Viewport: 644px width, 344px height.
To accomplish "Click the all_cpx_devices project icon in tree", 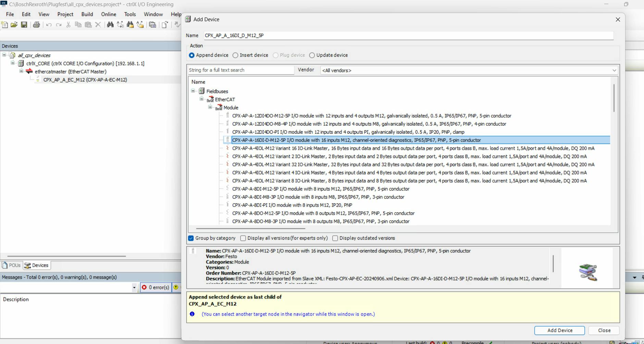I will (13, 55).
